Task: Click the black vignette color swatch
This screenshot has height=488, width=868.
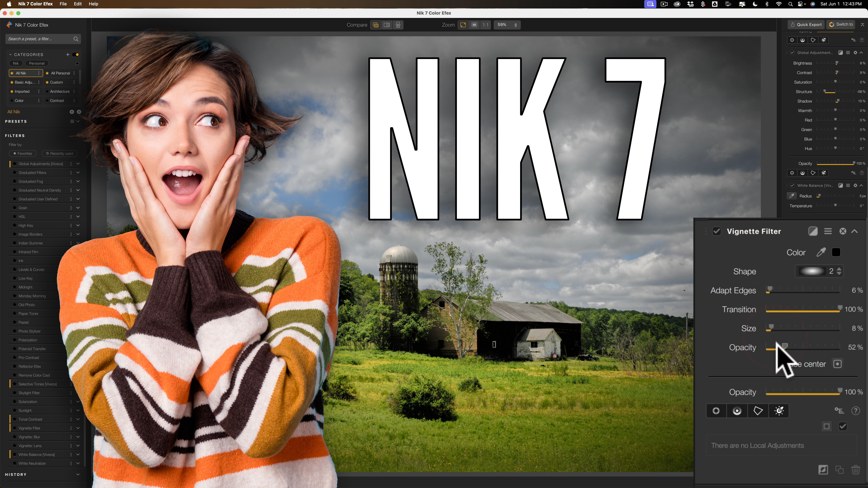Action: pos(836,252)
